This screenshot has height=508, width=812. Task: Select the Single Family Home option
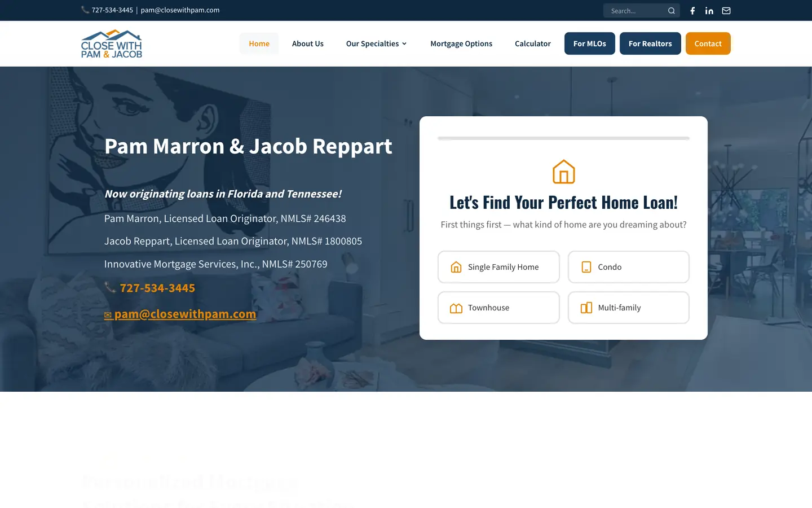click(x=498, y=267)
